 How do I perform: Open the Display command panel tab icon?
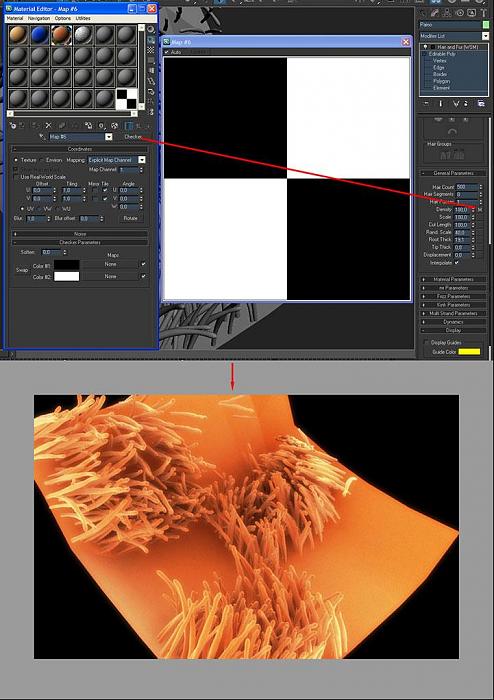point(472,12)
